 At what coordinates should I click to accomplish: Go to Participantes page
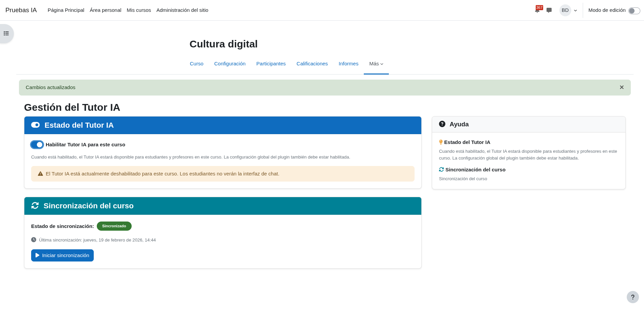click(271, 64)
